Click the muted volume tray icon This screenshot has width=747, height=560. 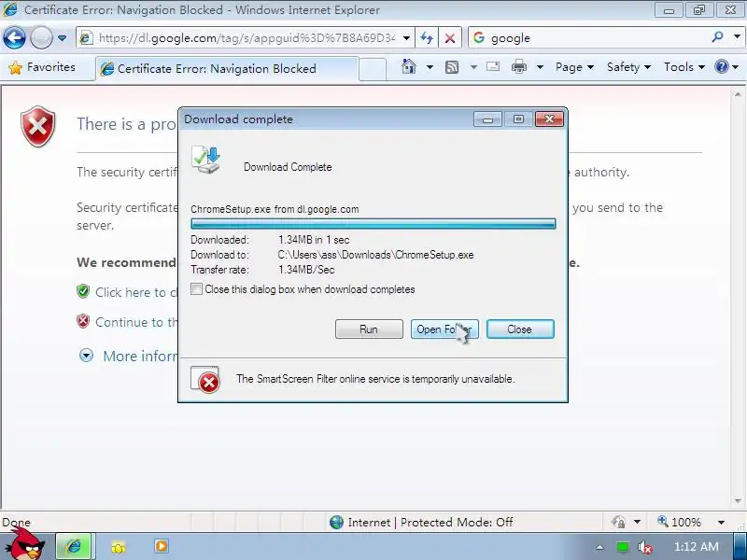[644, 547]
